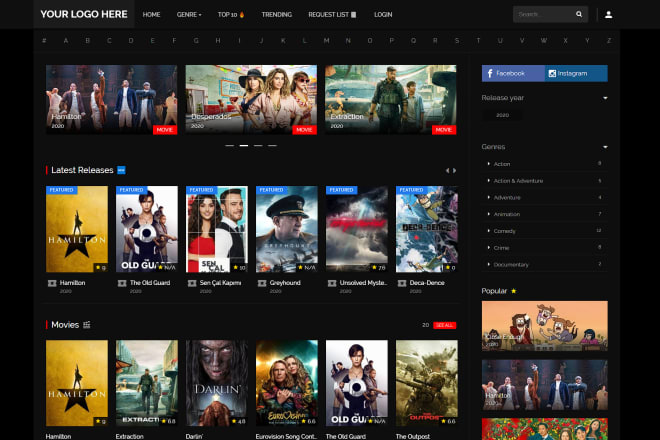The height and width of the screenshot is (440, 660).
Task: Open Sen Çal Kapımı poster
Action: 217,229
